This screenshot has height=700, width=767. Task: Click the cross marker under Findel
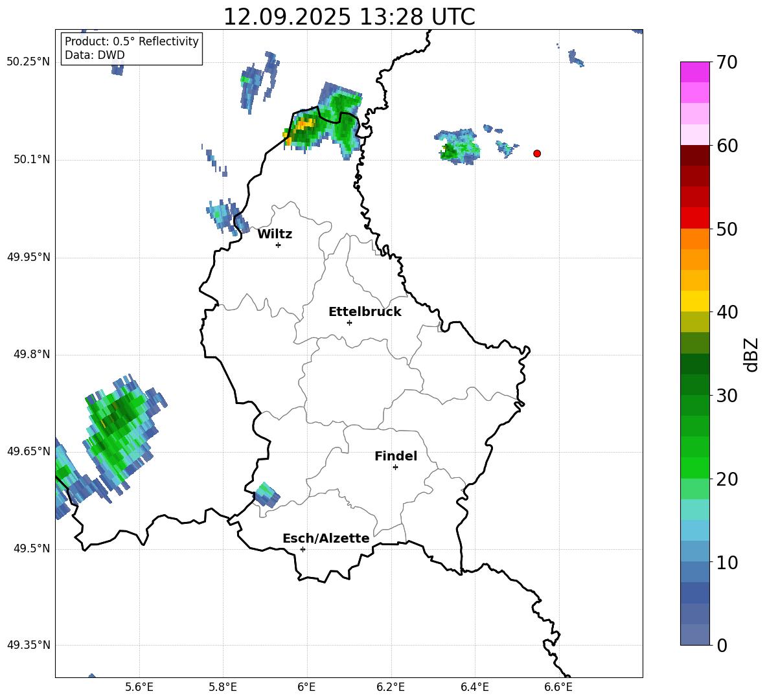[x=395, y=468]
